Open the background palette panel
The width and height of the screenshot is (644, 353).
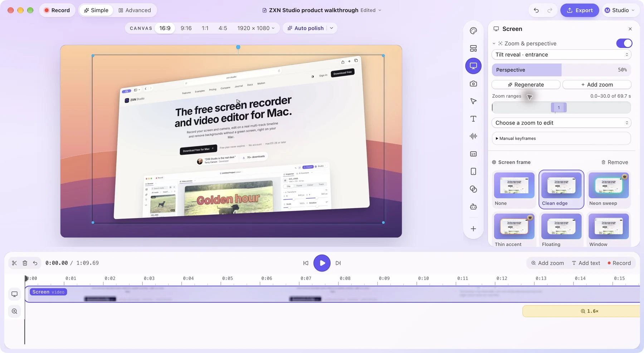(x=473, y=31)
